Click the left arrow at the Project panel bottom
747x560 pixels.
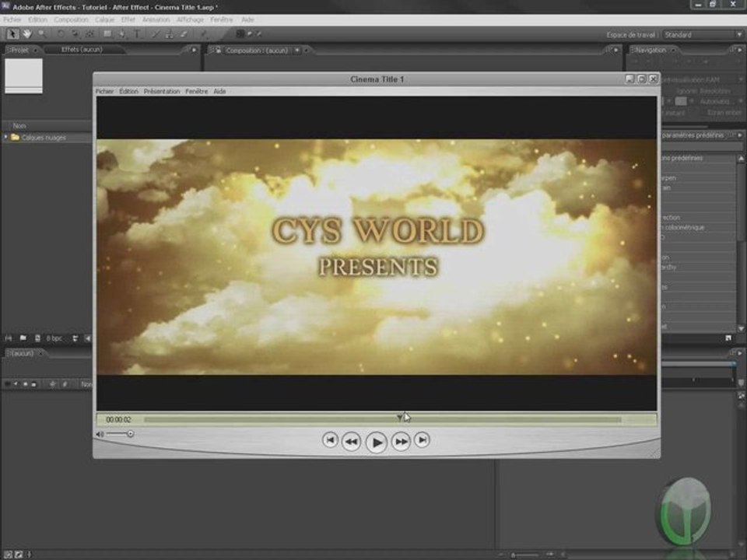pyautogui.click(x=88, y=338)
